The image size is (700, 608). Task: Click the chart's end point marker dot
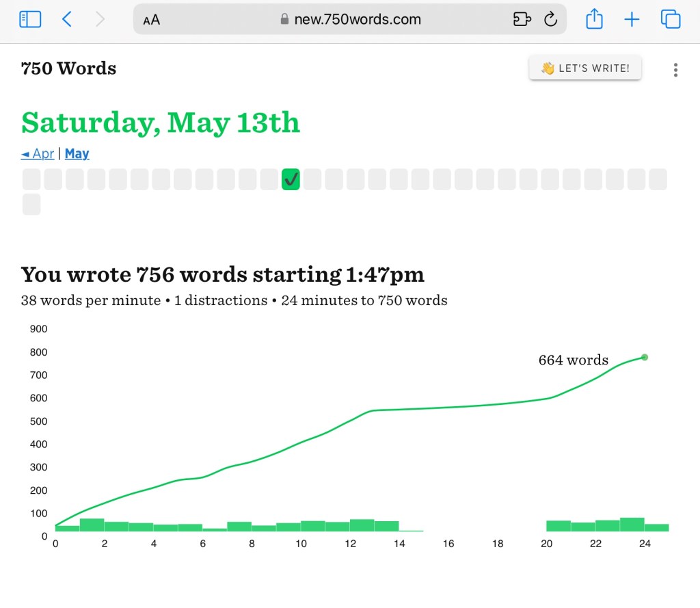point(645,357)
